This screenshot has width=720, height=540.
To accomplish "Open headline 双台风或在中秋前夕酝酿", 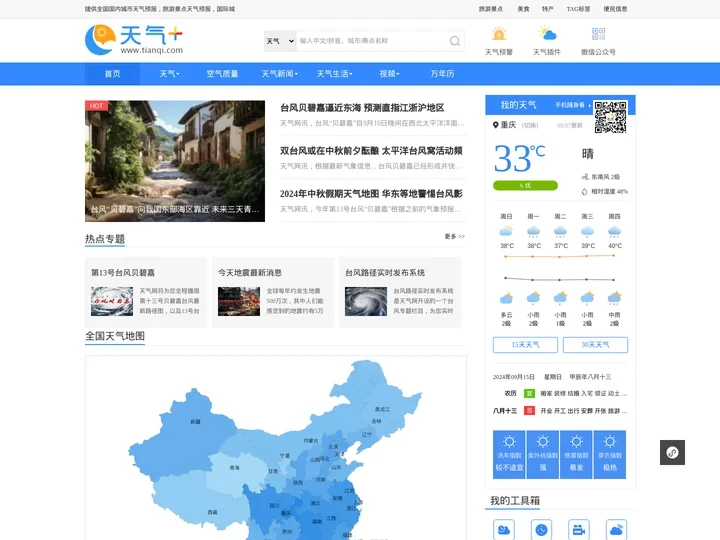I will coord(371,151).
